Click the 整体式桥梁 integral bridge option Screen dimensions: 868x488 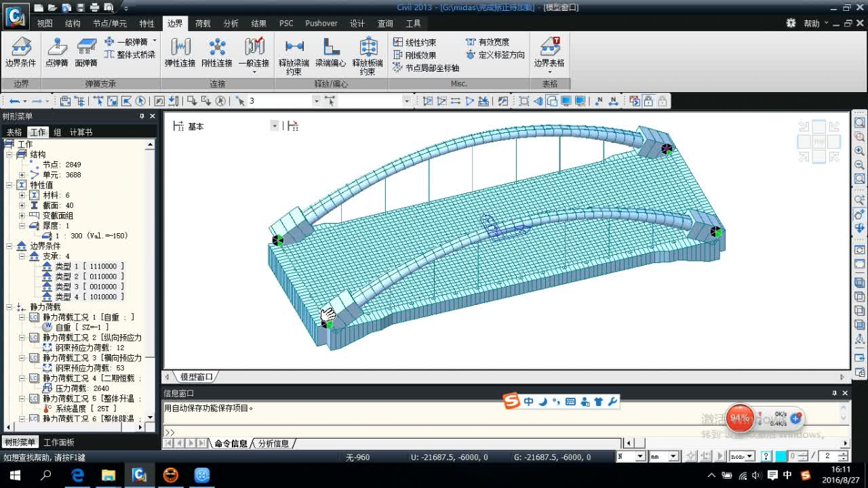130,54
